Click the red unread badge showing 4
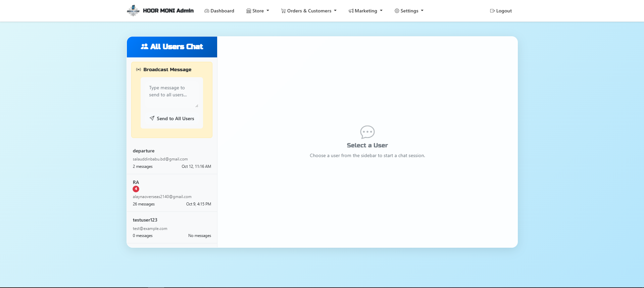This screenshot has width=644, height=288. pos(136,189)
